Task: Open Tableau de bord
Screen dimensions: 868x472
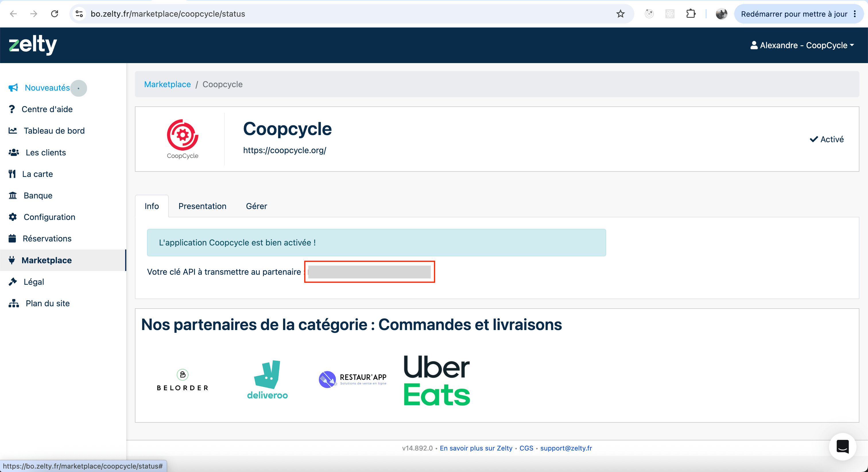Action: pos(54,131)
